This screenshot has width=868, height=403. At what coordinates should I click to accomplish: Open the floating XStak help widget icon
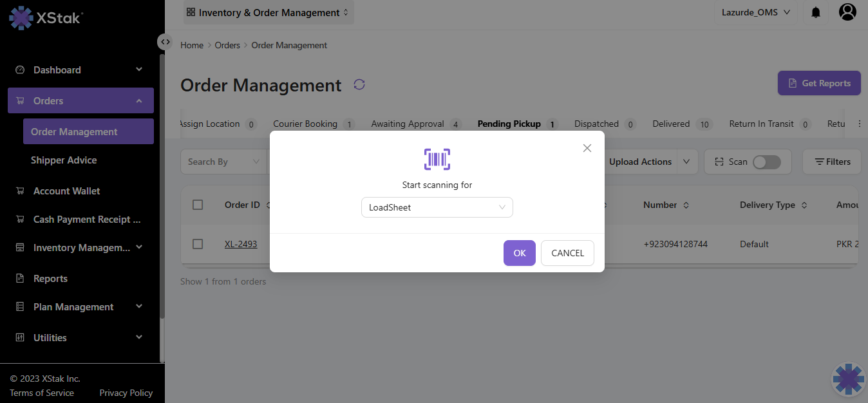click(x=848, y=379)
